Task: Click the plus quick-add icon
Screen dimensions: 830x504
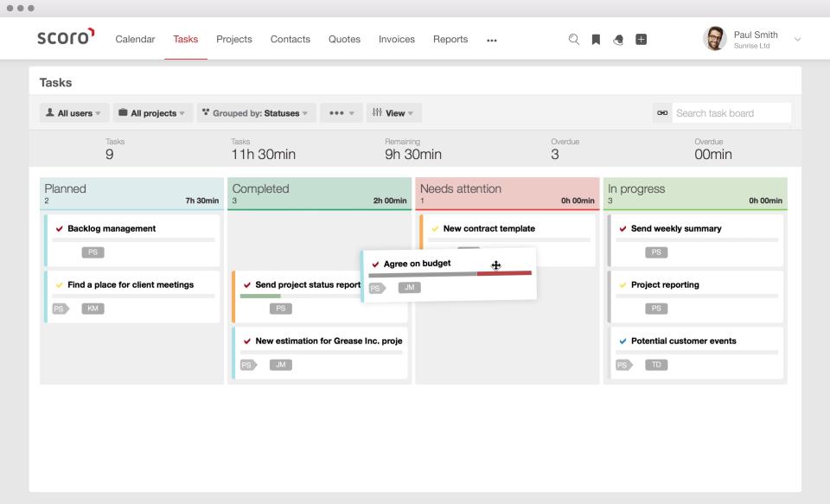Action: (641, 40)
